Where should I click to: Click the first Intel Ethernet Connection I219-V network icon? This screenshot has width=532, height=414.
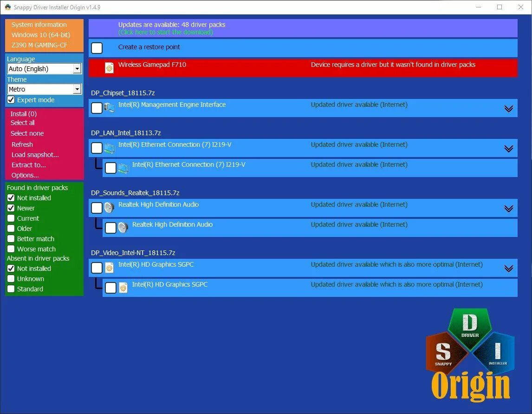coord(109,148)
